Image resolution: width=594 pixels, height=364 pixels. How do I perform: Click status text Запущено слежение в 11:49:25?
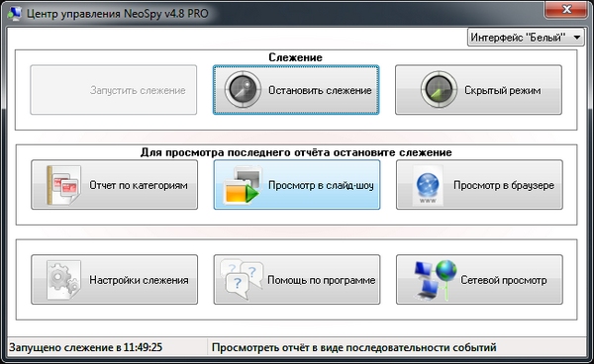click(x=85, y=347)
